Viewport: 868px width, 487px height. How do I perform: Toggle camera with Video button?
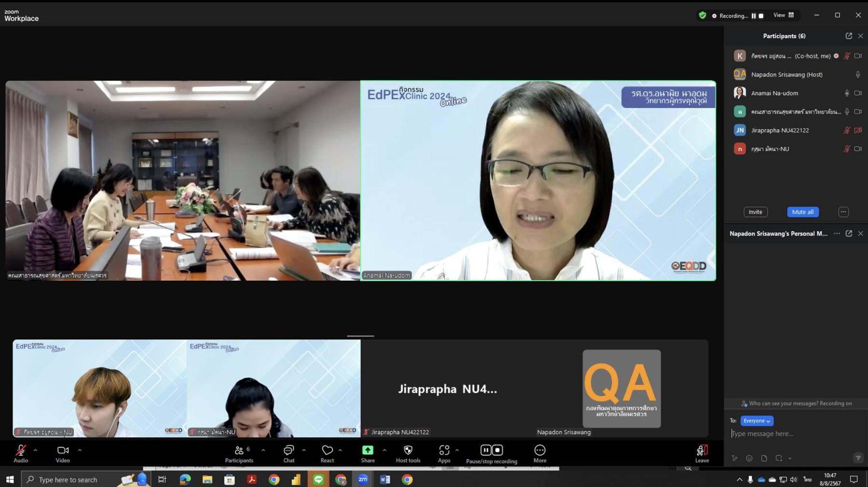63,453
